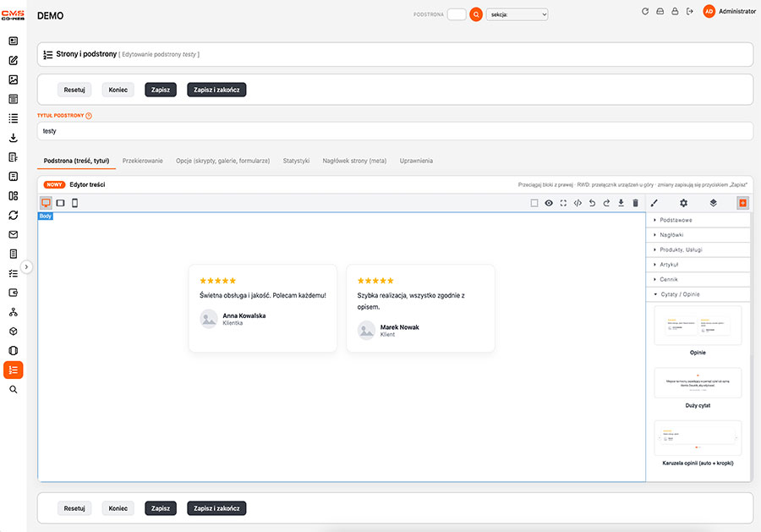The height and width of the screenshot is (532, 761).
Task: Switch editor to mobile device view
Action: 74,203
